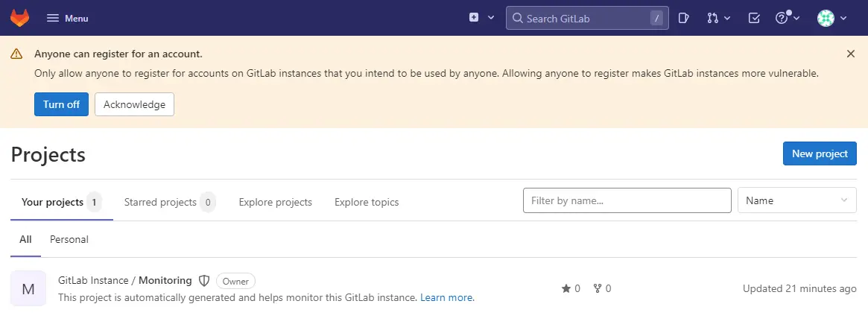
Task: Click the Acknowledge button
Action: pos(135,104)
